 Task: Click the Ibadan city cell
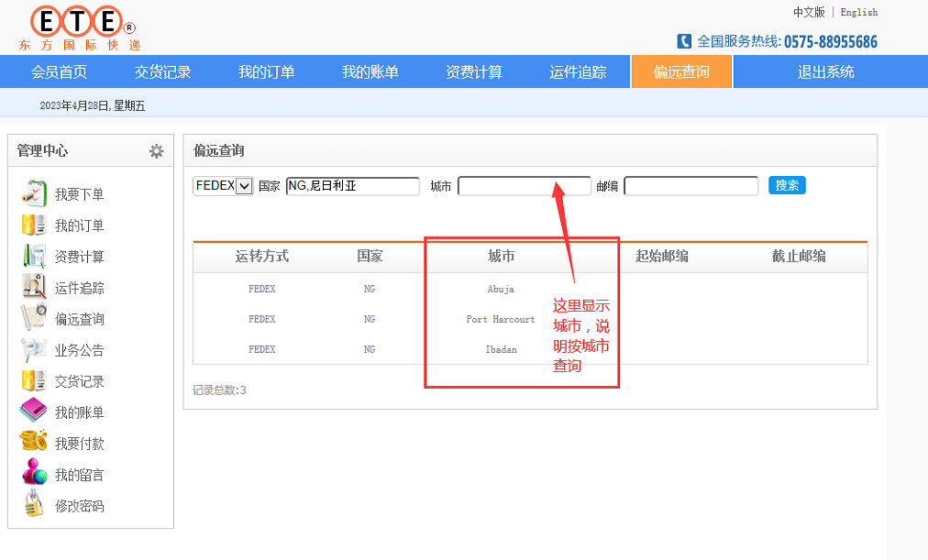pos(501,349)
